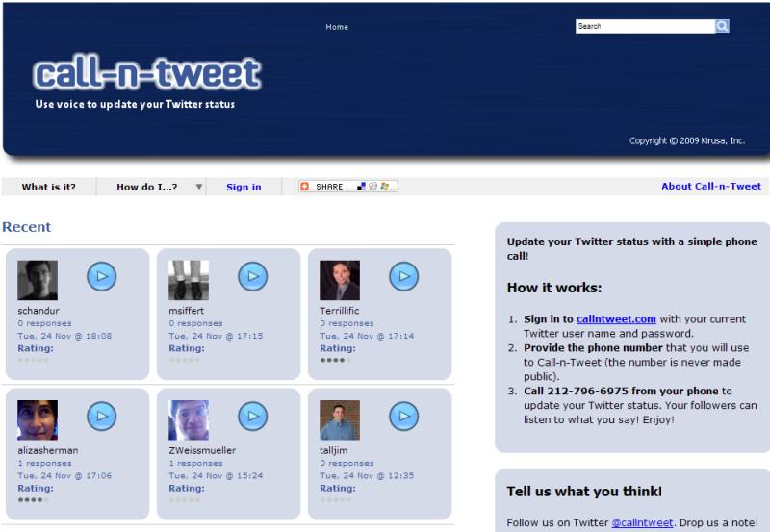Rate Terrillific's tweet with rating dots
This screenshot has width=770, height=532.
coord(336,360)
